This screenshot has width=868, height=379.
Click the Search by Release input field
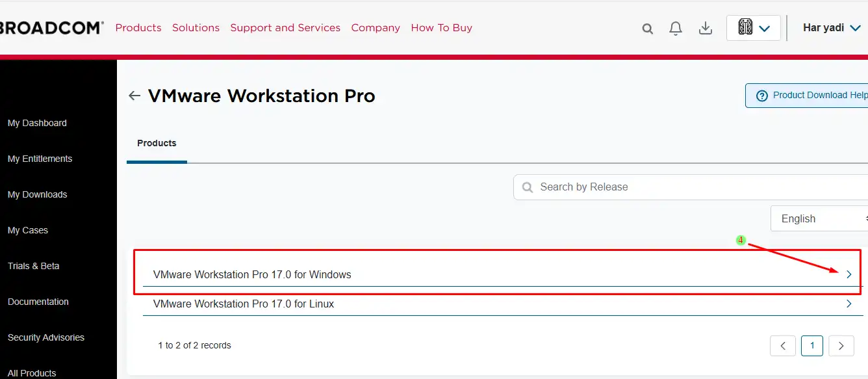[x=689, y=187]
